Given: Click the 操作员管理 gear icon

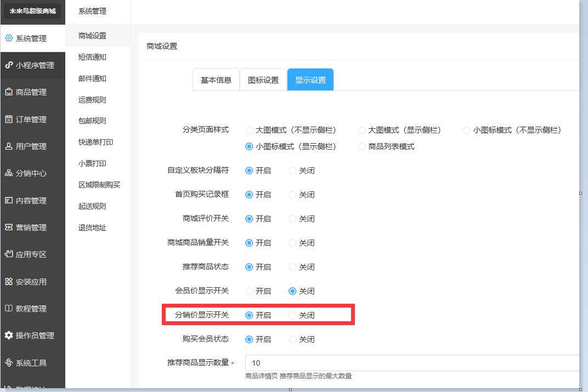Looking at the screenshot, I should (9, 335).
